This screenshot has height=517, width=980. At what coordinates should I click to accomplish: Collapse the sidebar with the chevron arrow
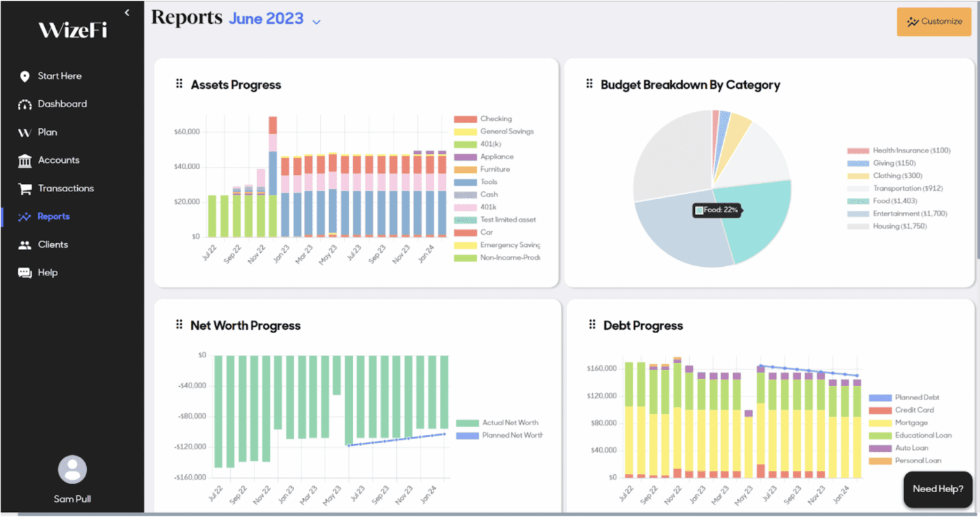point(127,13)
